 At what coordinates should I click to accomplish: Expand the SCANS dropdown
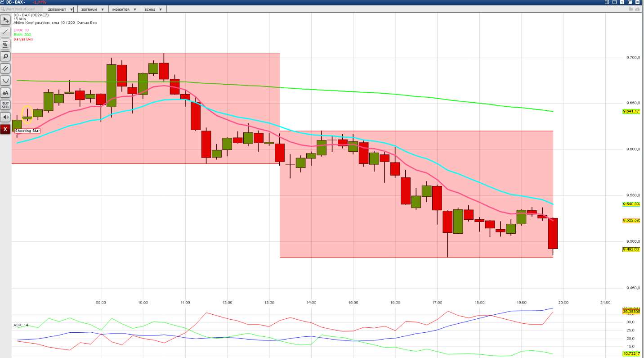153,9
